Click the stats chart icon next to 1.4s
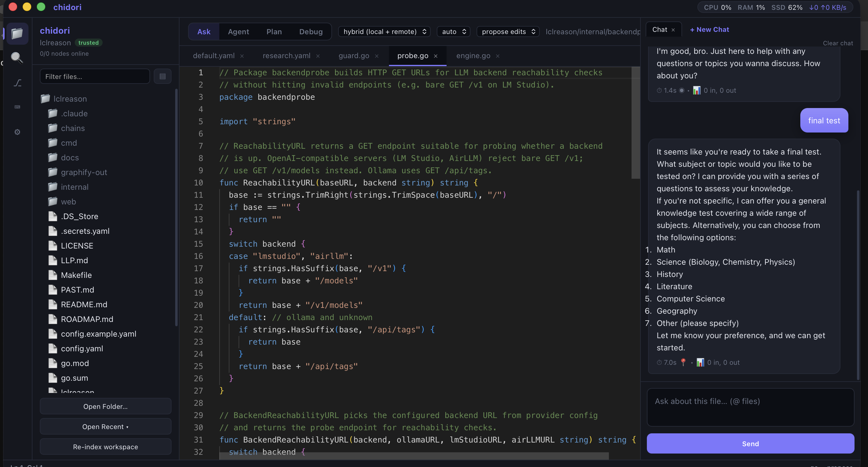 (x=696, y=90)
